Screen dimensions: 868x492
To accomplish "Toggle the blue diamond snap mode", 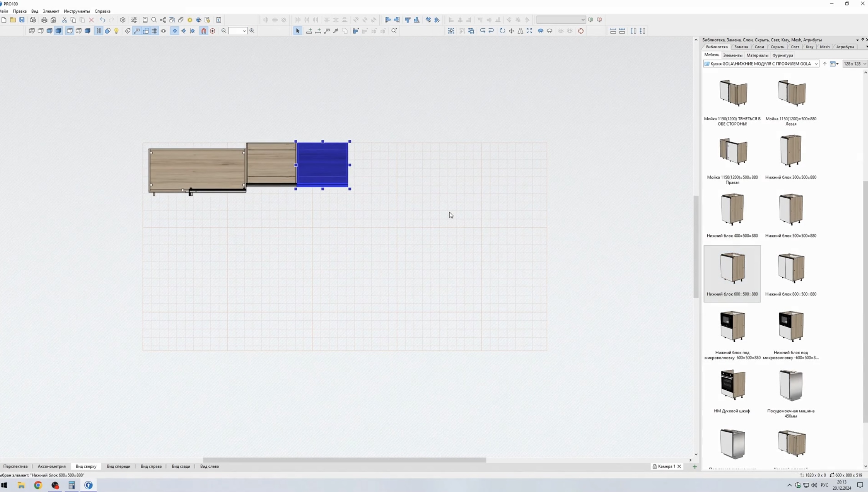I will (175, 31).
